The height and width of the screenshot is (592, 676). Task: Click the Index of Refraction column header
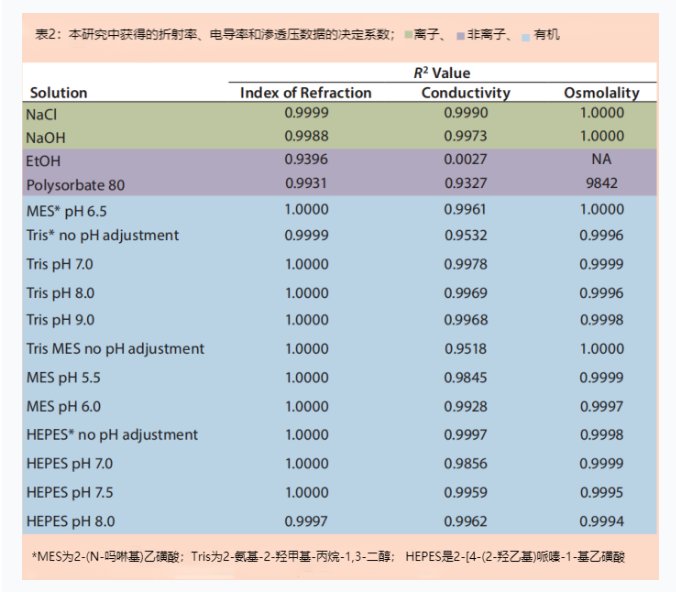[305, 92]
